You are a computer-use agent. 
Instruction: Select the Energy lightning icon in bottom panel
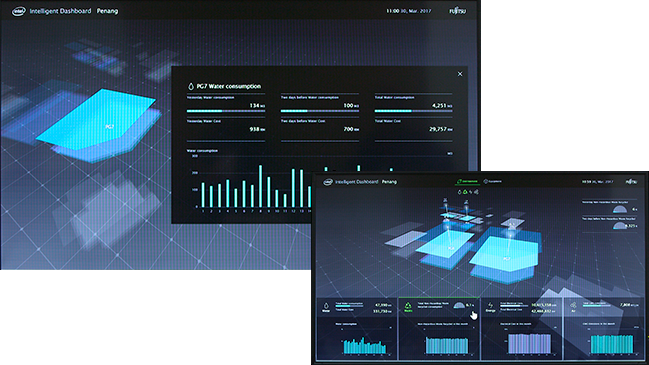point(490,305)
